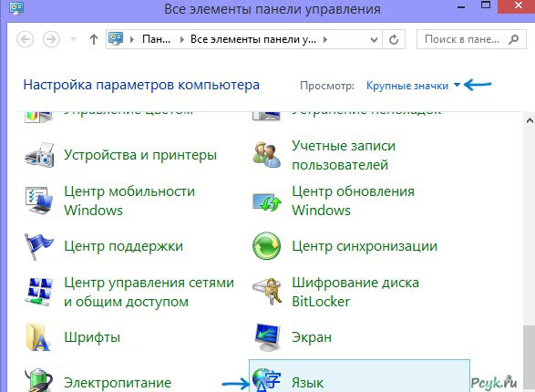Go up one level with Up arrow
The width and height of the screenshot is (535, 392).
pyautogui.click(x=94, y=39)
